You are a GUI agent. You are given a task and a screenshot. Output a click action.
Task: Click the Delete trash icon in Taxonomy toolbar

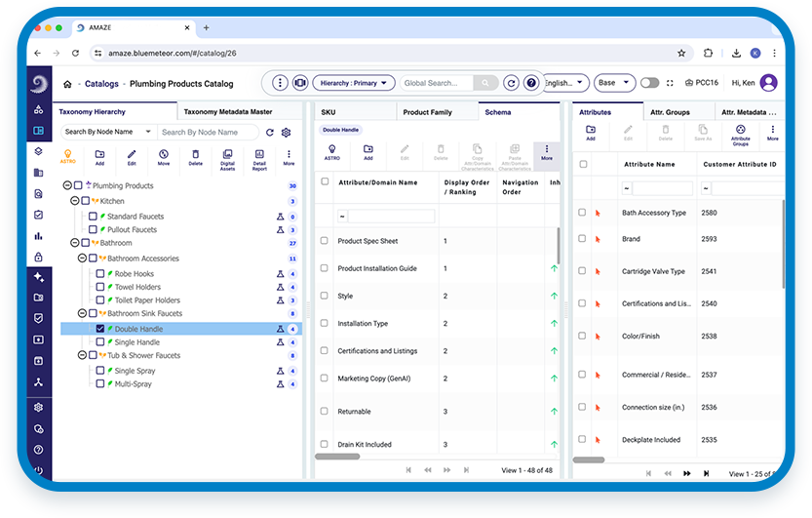point(195,157)
